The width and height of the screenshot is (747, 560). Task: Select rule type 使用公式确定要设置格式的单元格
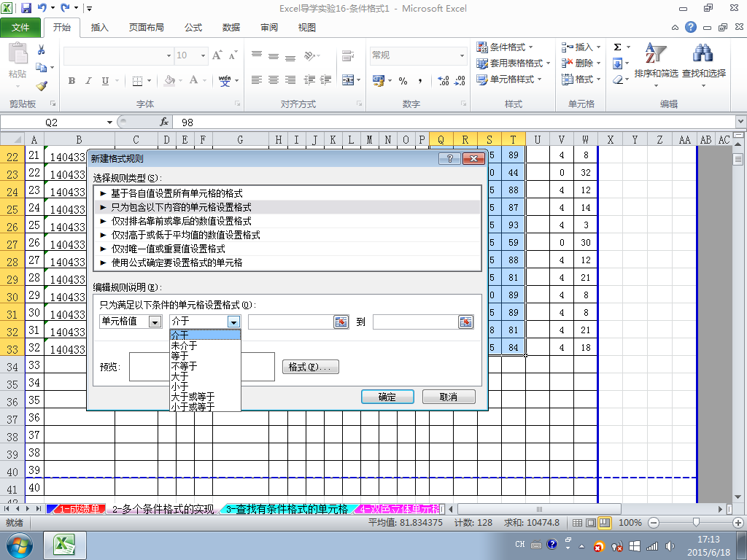pyautogui.click(x=287, y=262)
